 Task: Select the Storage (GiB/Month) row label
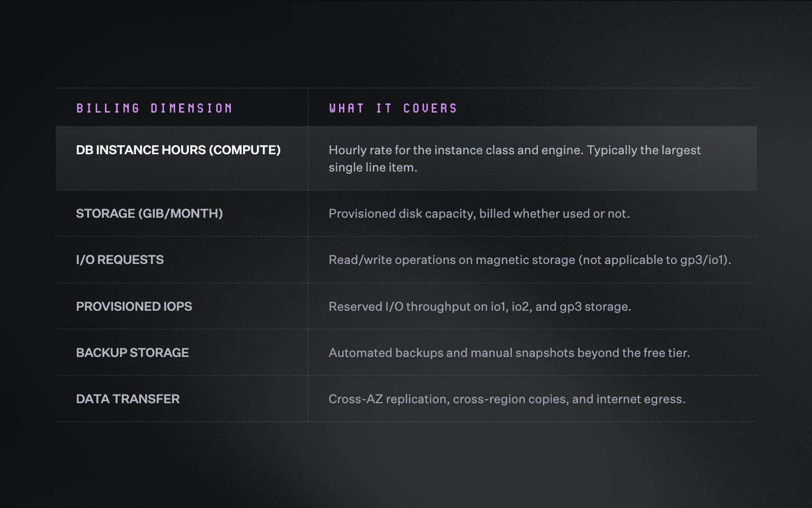click(149, 214)
